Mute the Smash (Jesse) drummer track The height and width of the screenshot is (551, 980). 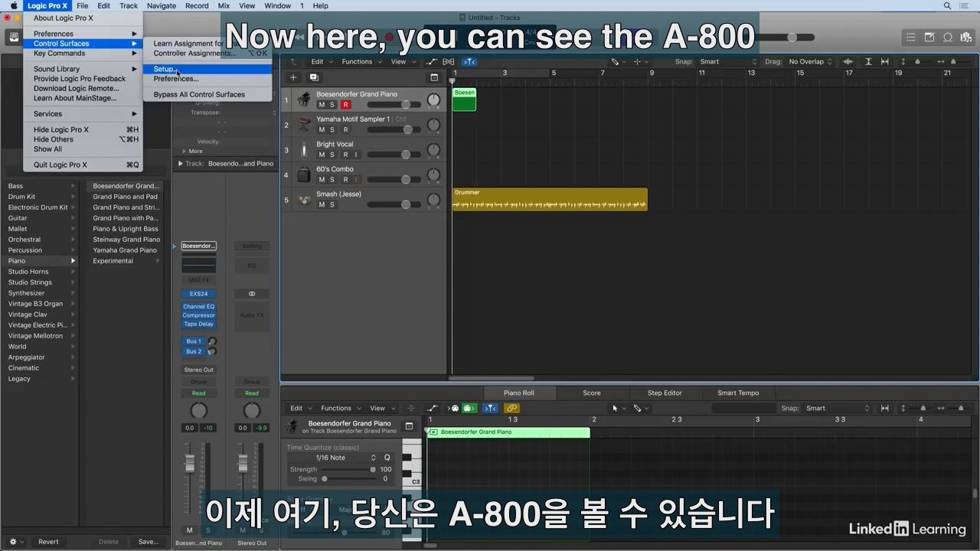[x=322, y=205]
